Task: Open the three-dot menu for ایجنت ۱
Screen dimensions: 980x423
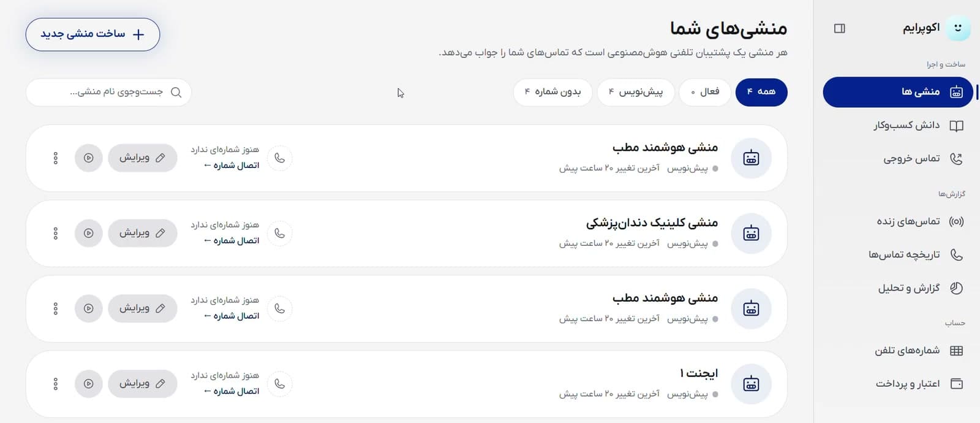Action: (56, 383)
